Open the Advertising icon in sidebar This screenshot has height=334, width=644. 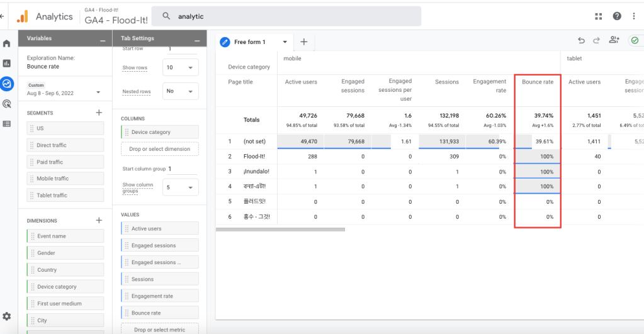tap(6, 104)
